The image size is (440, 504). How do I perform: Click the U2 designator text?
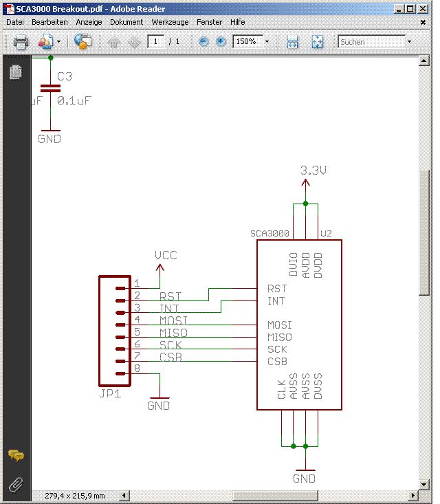click(326, 233)
